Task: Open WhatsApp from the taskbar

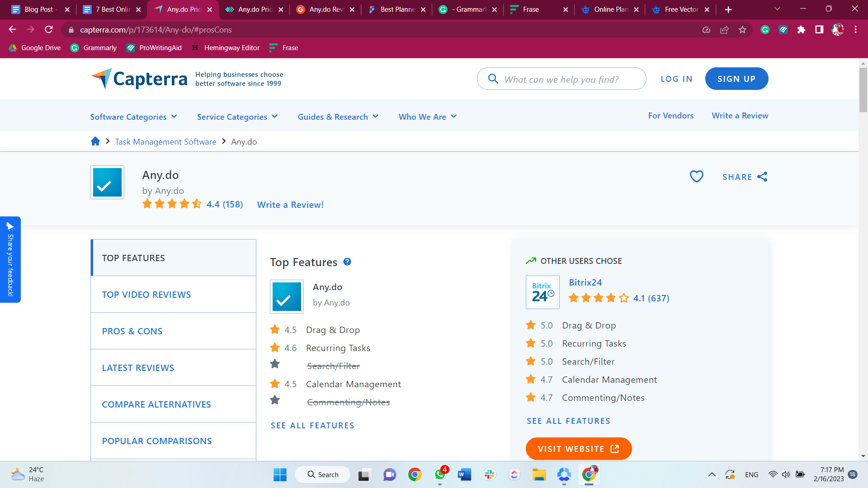Action: [x=440, y=474]
